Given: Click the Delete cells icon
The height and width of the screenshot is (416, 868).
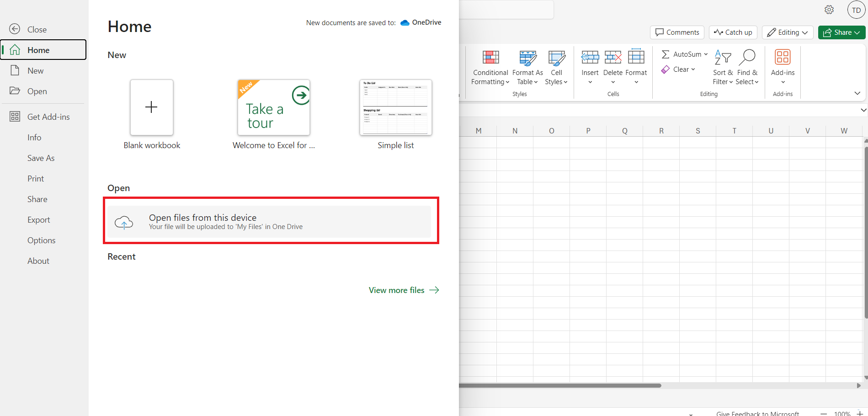Looking at the screenshot, I should tap(612, 58).
